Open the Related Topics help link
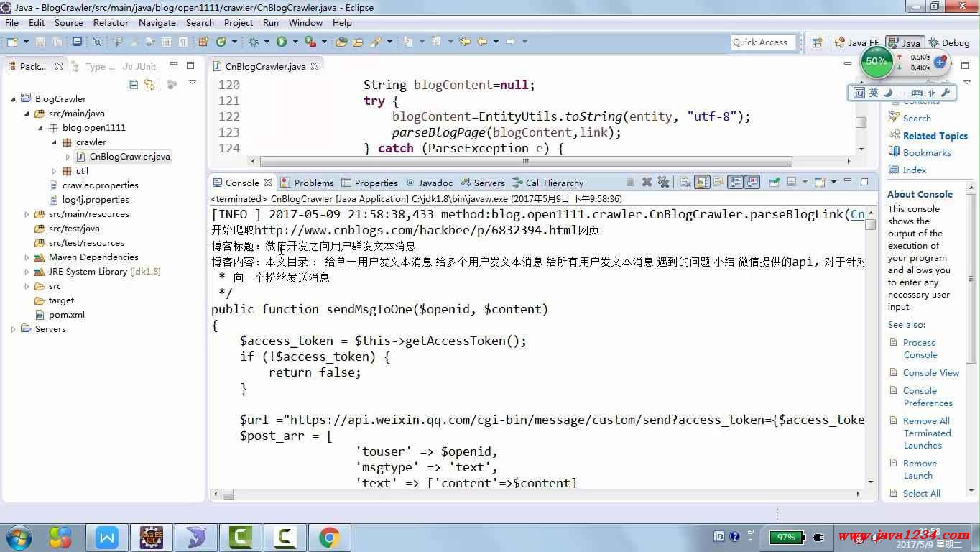The image size is (980, 552). [x=935, y=136]
